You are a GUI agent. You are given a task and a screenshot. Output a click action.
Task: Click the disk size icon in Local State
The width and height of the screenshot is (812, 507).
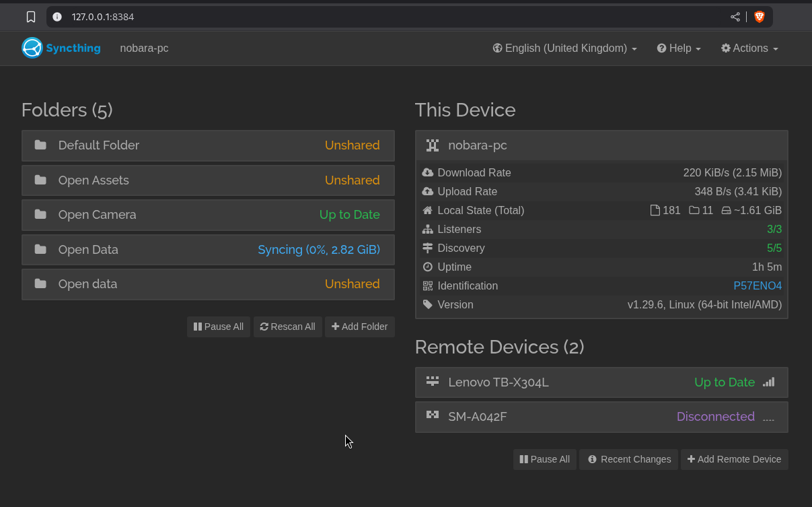pos(726,210)
